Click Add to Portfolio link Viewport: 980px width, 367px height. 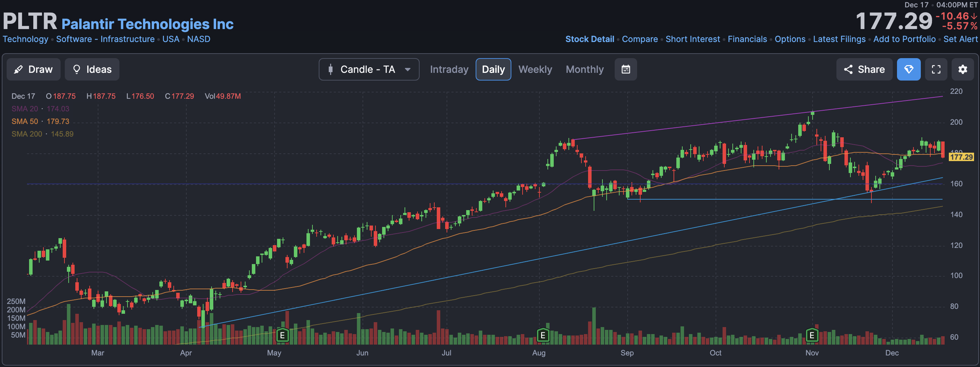(x=904, y=39)
